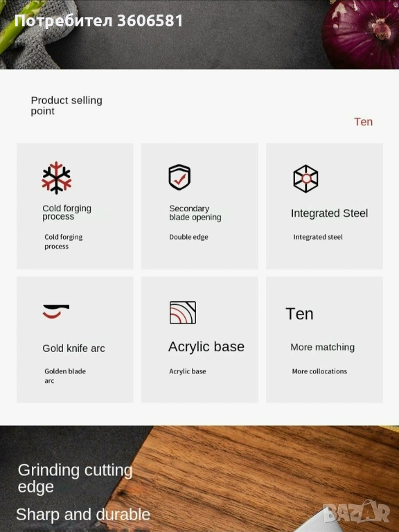Click the shield with checkmark icon
Screen dimensions: 399x532
(179, 177)
